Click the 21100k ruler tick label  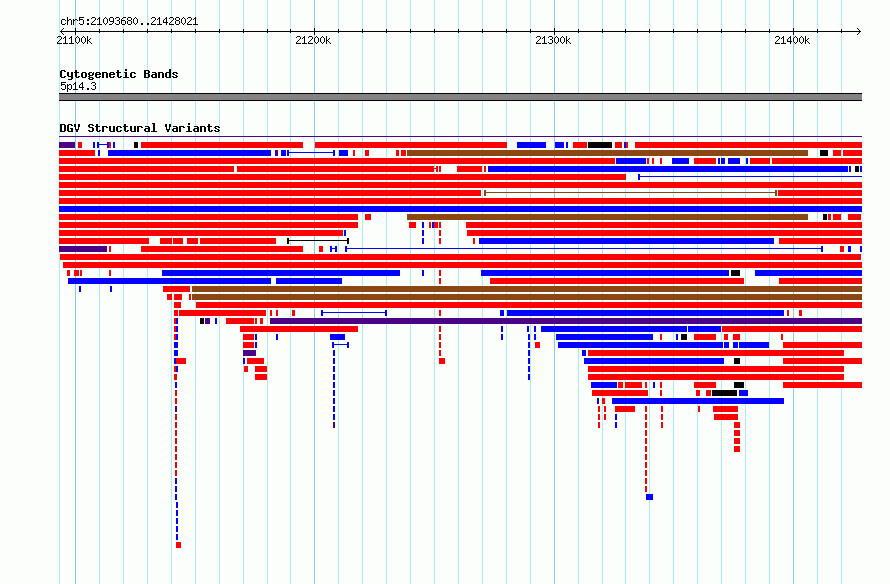pyautogui.click(x=74, y=40)
